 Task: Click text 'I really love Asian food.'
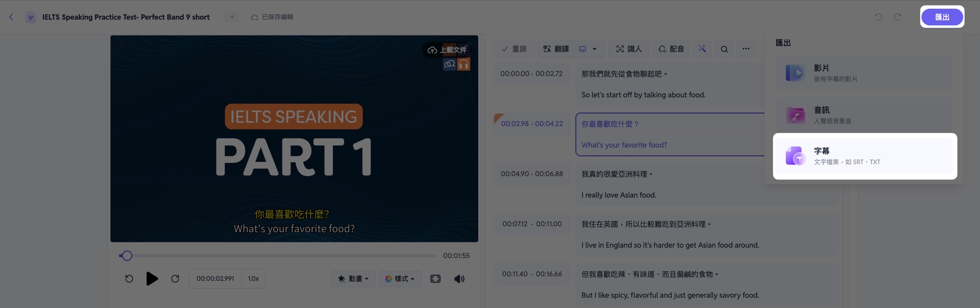pos(618,195)
